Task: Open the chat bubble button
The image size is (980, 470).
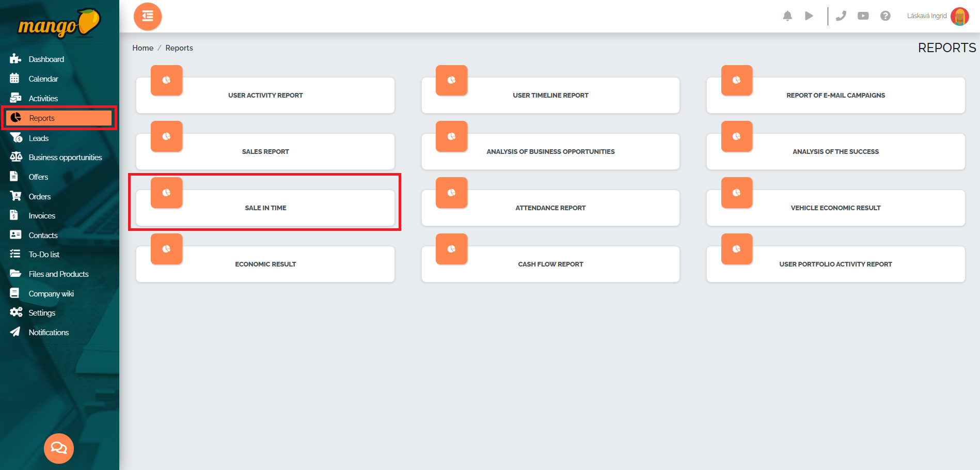Action: [59, 448]
